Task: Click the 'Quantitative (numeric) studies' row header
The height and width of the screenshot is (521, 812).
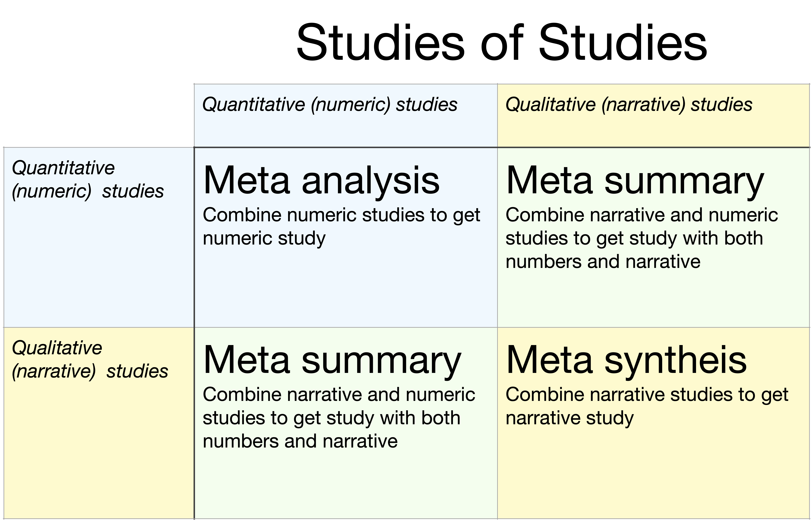Action: (x=88, y=180)
